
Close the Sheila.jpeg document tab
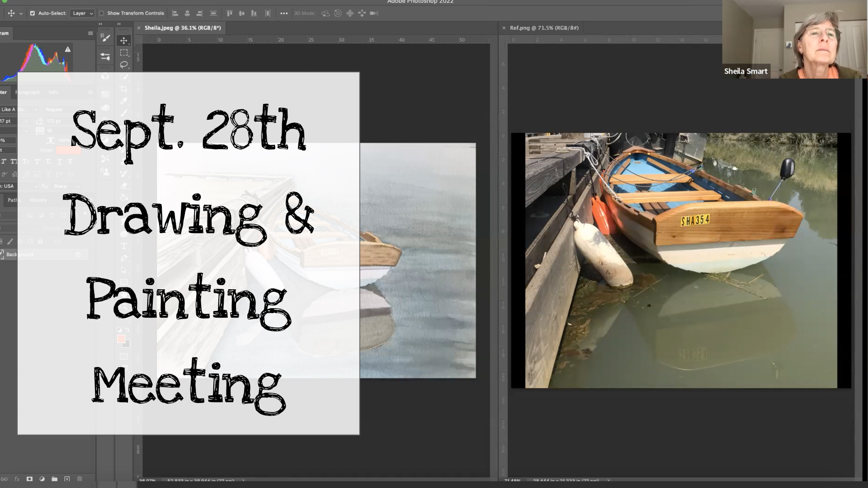(x=139, y=28)
